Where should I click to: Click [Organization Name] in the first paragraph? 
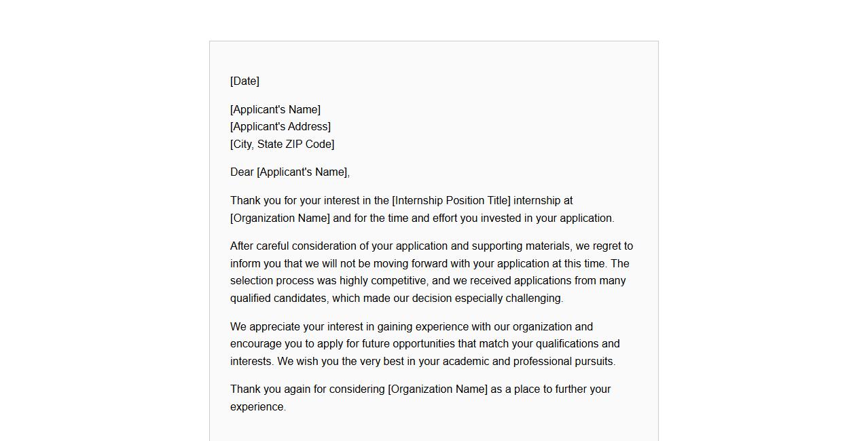280,218
